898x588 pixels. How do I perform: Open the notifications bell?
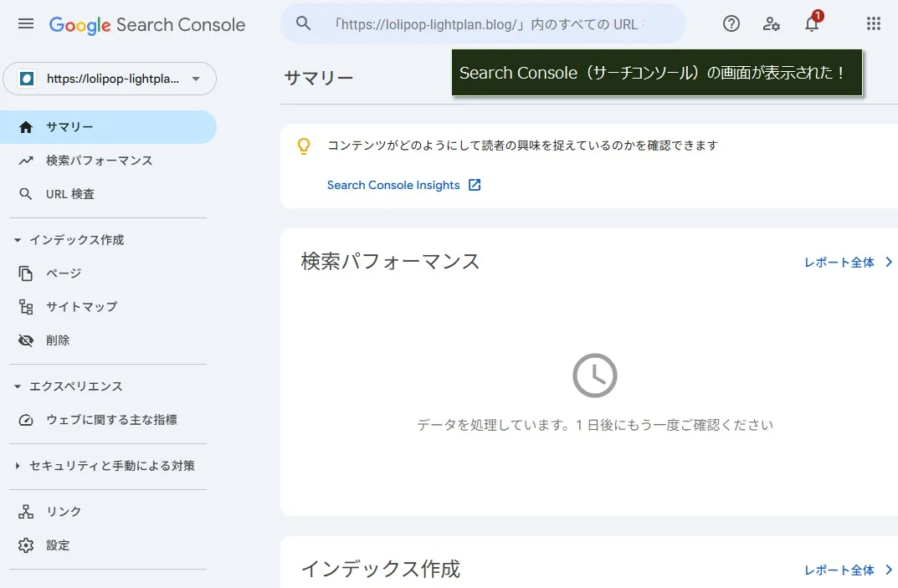coord(812,24)
